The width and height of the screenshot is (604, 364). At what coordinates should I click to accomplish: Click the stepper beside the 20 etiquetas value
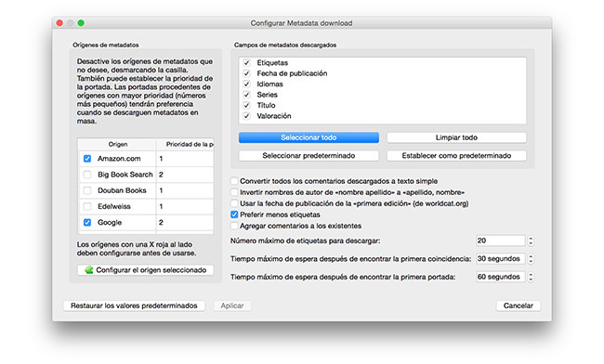(531, 240)
